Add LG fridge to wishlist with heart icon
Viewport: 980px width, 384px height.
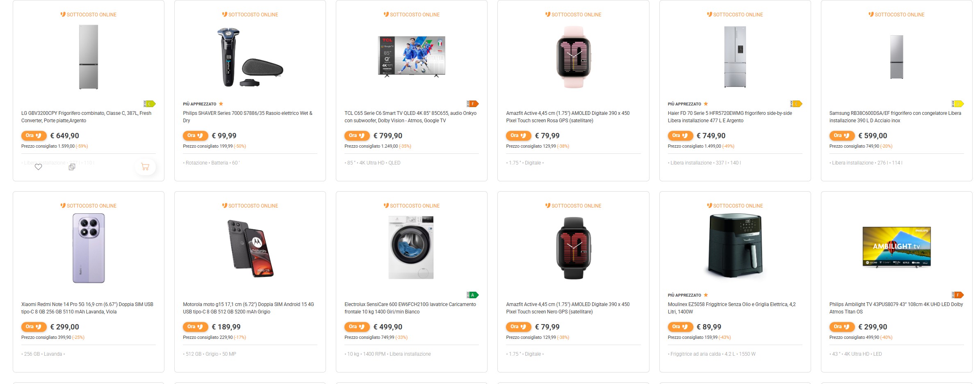pos(38,167)
